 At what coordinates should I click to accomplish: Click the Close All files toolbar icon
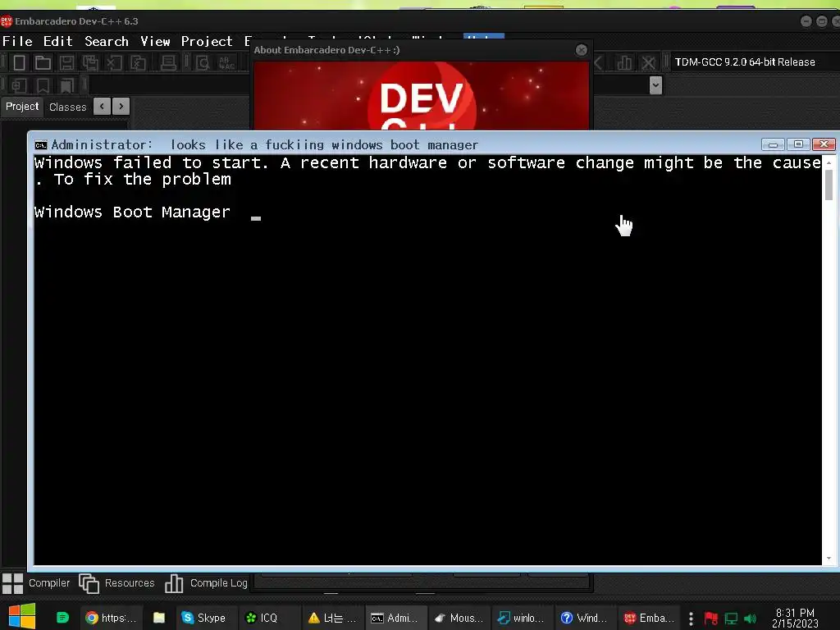[138, 62]
